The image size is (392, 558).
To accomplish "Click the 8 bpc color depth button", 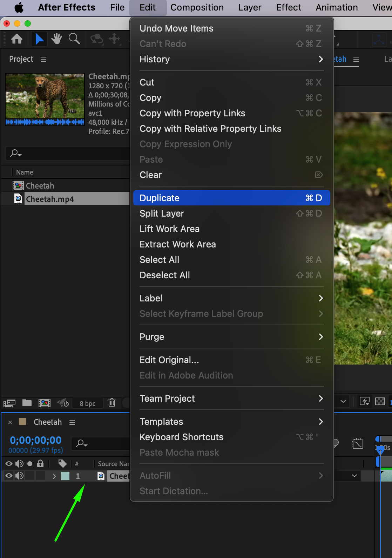I will pyautogui.click(x=88, y=403).
